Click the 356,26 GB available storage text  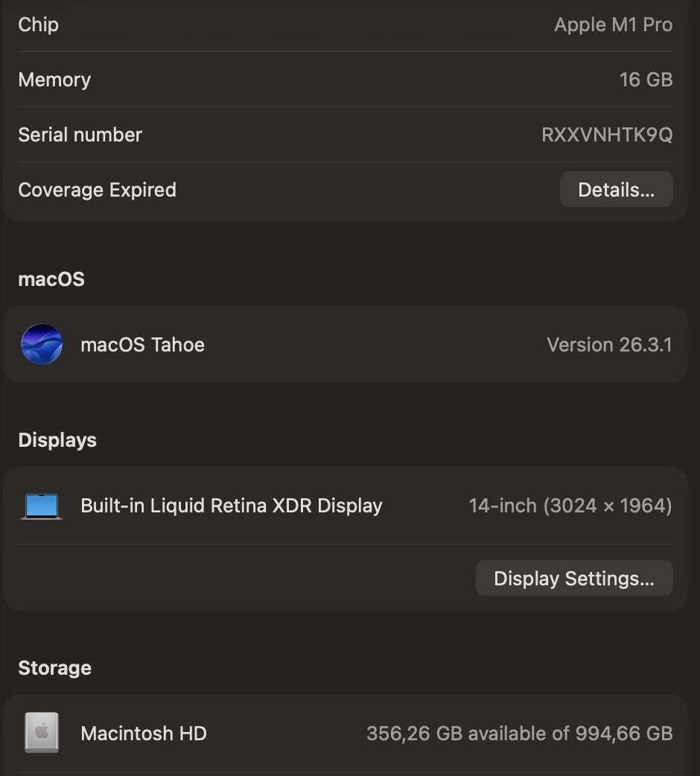coord(519,734)
